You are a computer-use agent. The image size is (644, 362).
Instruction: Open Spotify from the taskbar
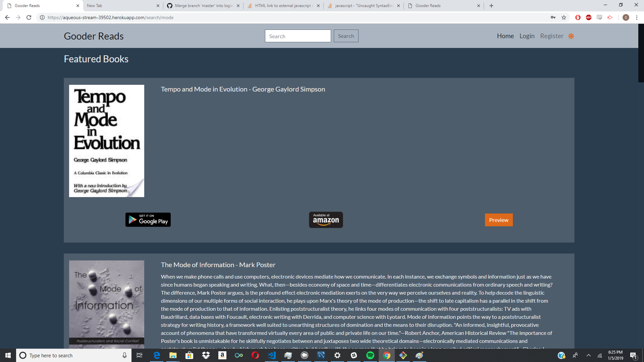point(370,355)
